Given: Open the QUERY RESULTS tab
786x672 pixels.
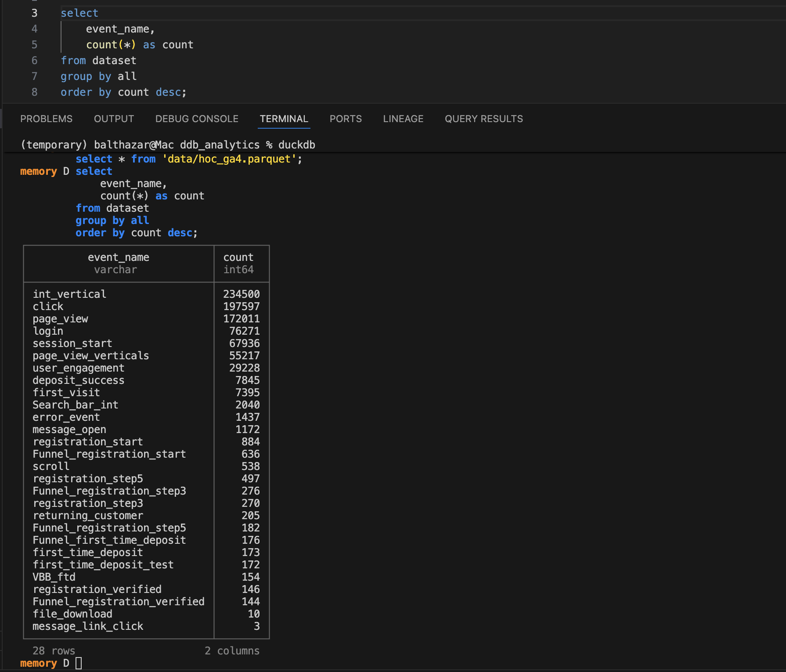Looking at the screenshot, I should pyautogui.click(x=483, y=119).
